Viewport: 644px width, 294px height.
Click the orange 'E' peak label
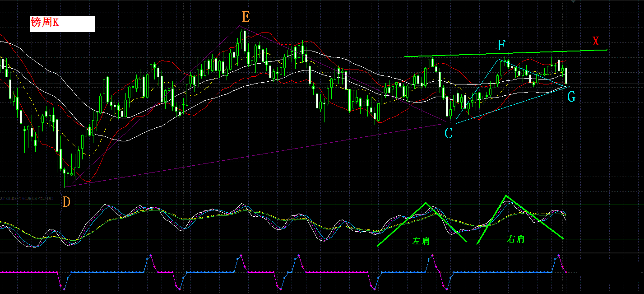[246, 18]
